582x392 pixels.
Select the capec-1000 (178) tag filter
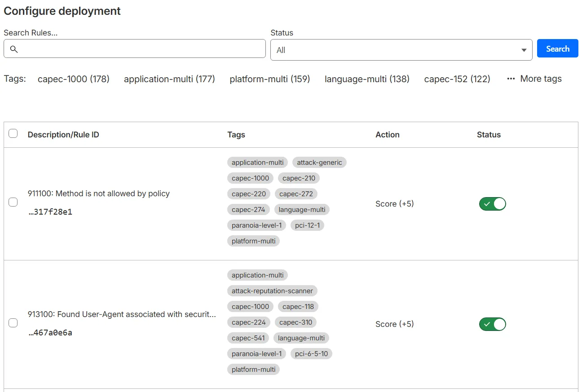[73, 79]
